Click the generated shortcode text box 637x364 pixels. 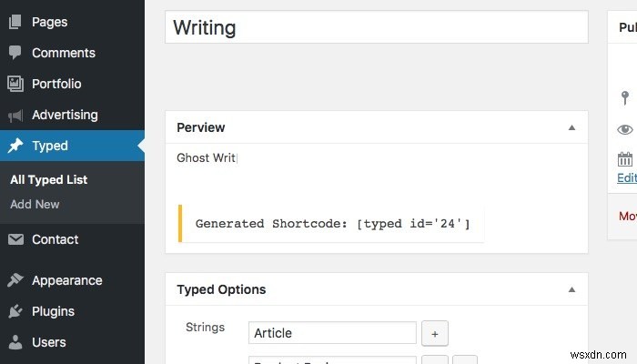332,224
